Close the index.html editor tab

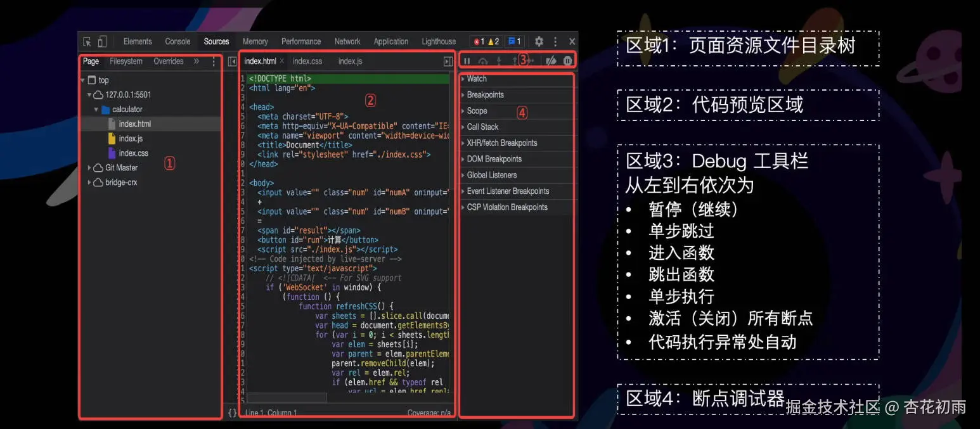click(x=282, y=61)
